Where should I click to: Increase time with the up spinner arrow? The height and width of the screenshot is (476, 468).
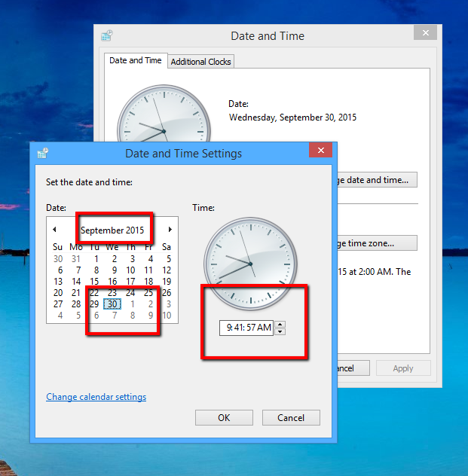pos(280,324)
